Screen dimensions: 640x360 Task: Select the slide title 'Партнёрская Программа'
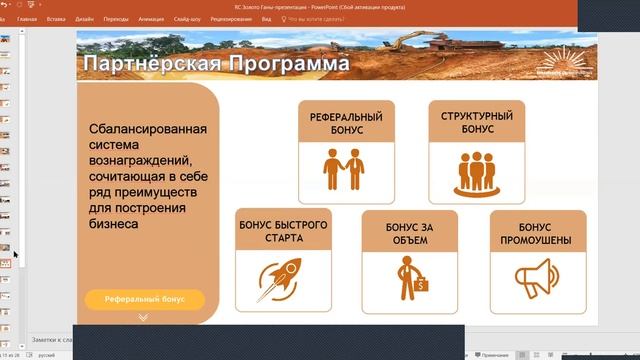point(216,63)
